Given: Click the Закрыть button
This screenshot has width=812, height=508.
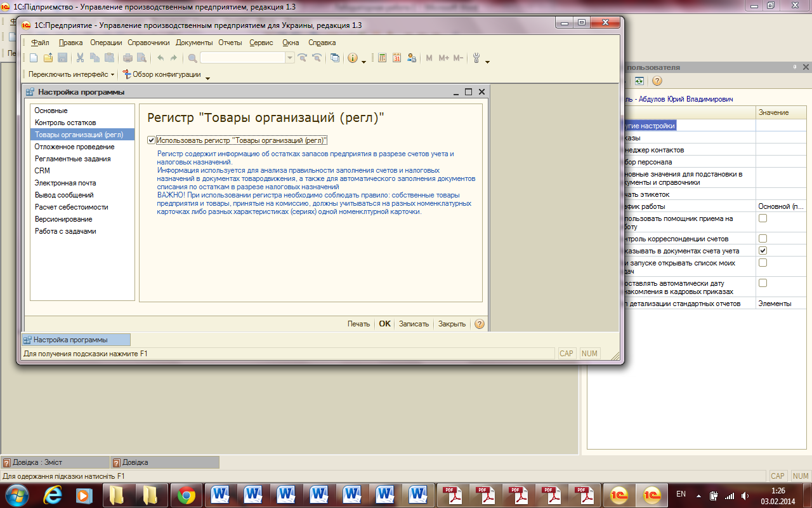Looking at the screenshot, I should [452, 324].
